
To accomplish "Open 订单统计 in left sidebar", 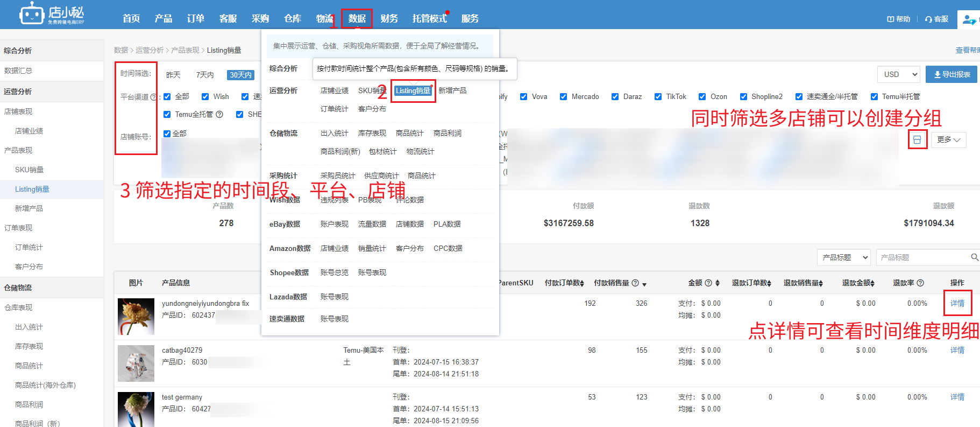I will (29, 247).
